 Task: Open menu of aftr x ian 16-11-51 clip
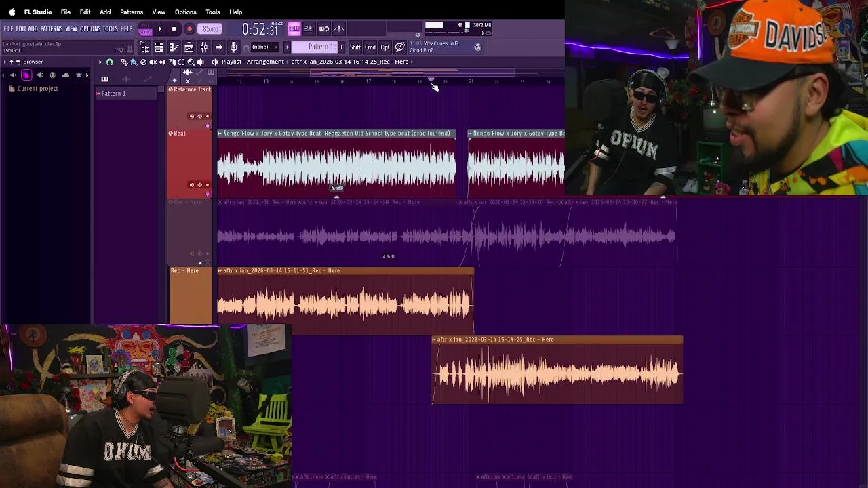pyautogui.click(x=220, y=270)
